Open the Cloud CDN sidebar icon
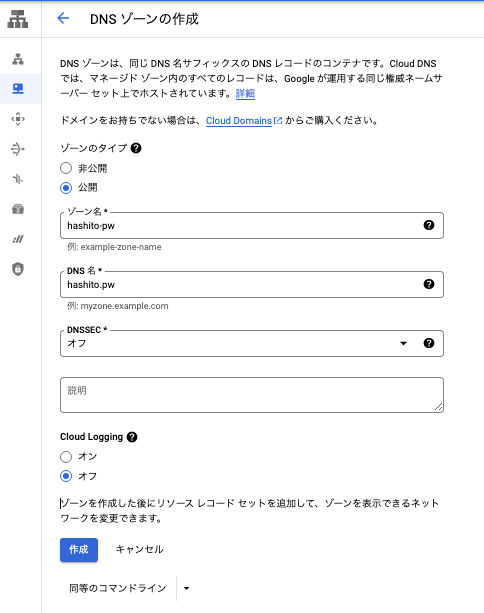This screenshot has width=484, height=613. tap(18, 119)
